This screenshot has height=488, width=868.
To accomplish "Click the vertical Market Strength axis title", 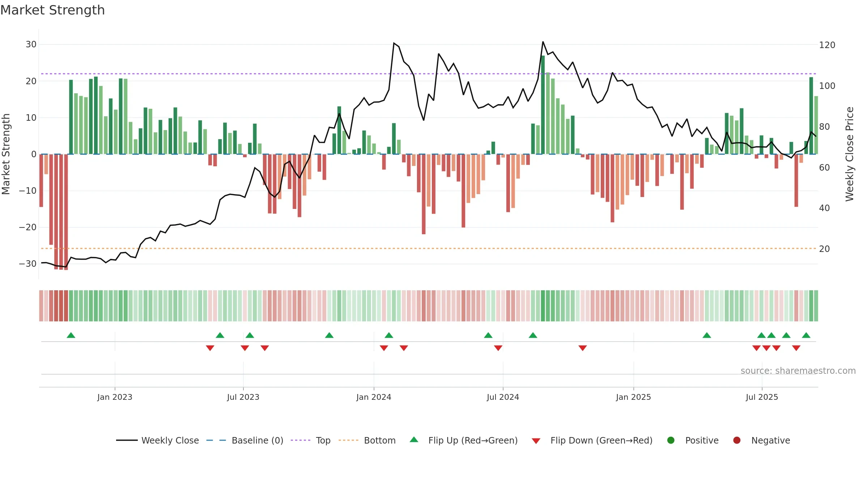I will 6,154.
